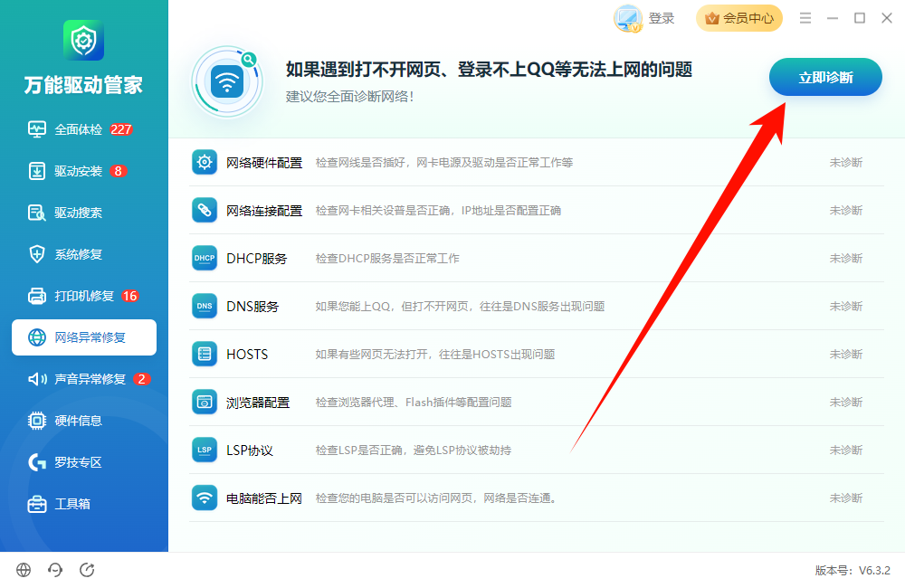Click the 打印机修复 printer icon

[37, 296]
